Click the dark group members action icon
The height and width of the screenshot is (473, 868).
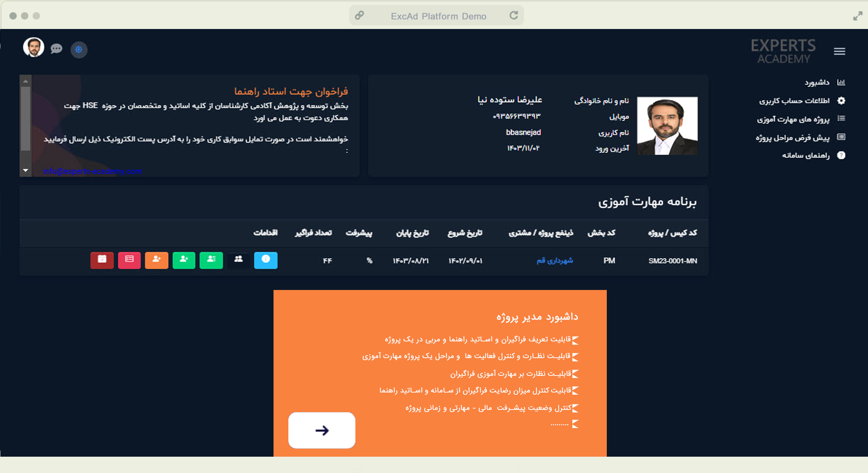click(x=238, y=260)
